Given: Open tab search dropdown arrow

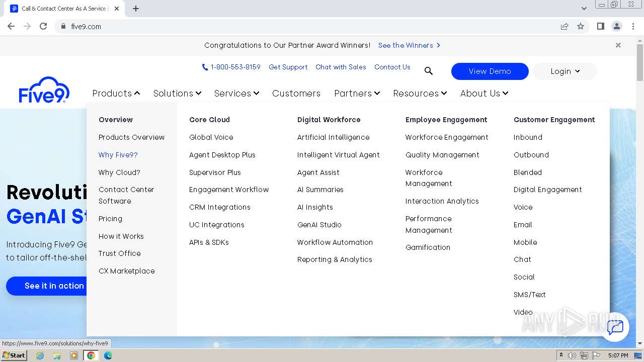Looking at the screenshot, I should tap(584, 9).
